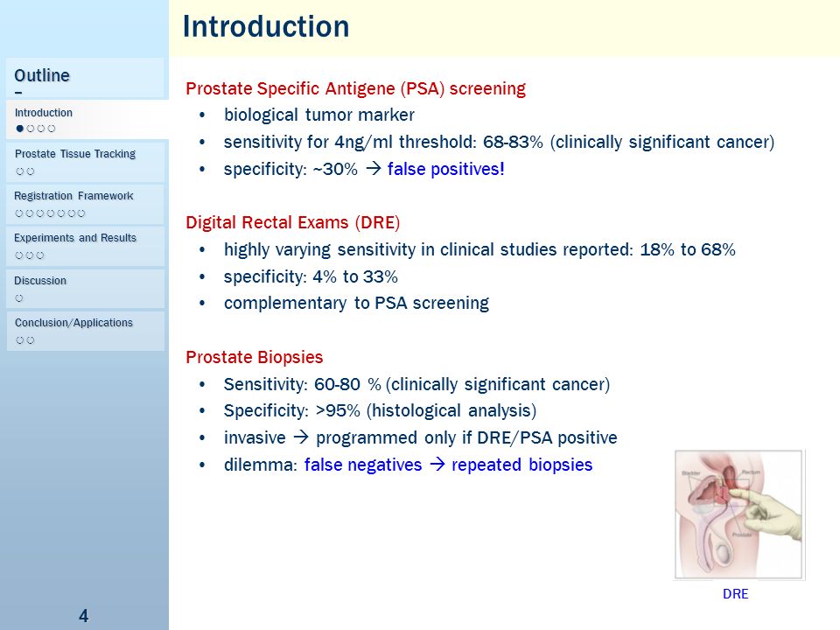
Task: Select heading Prostate Specific Antigene (PSA) screening
Action: [x=355, y=88]
